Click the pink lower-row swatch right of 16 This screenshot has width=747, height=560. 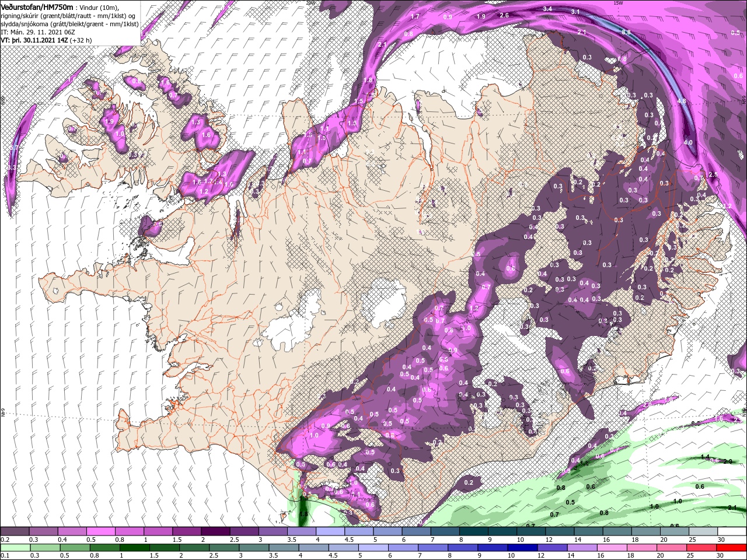(x=612, y=548)
